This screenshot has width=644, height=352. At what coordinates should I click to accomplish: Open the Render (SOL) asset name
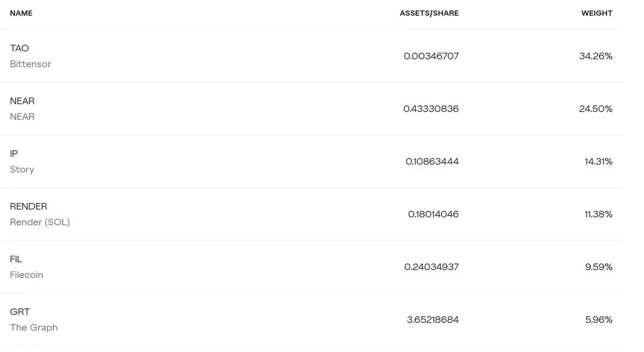(40, 222)
